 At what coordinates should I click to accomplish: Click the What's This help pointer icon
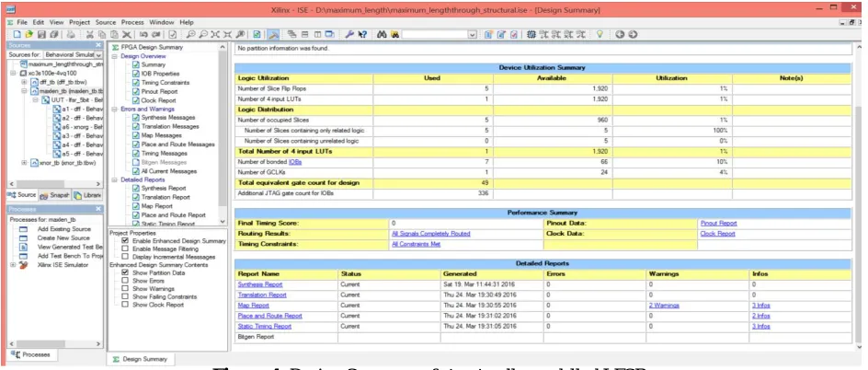point(362,34)
